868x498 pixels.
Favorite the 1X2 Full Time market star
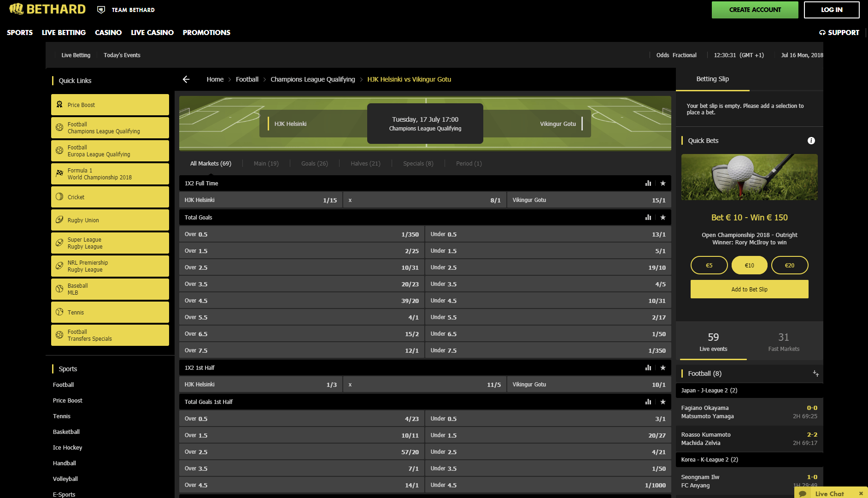[x=663, y=184]
